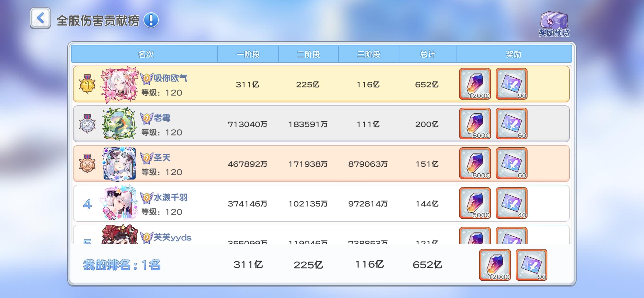The width and height of the screenshot is (644, 298).
Task: Click the 5000 crystal reward for 水濑千羽
Action: [x=475, y=203]
